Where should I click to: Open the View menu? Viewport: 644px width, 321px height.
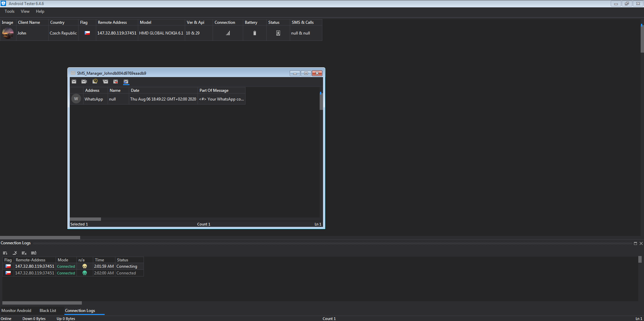point(25,11)
